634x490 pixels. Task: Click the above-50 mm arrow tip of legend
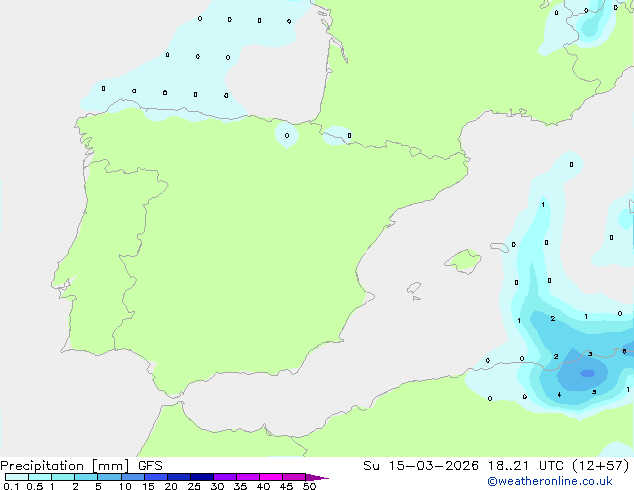tap(317, 477)
